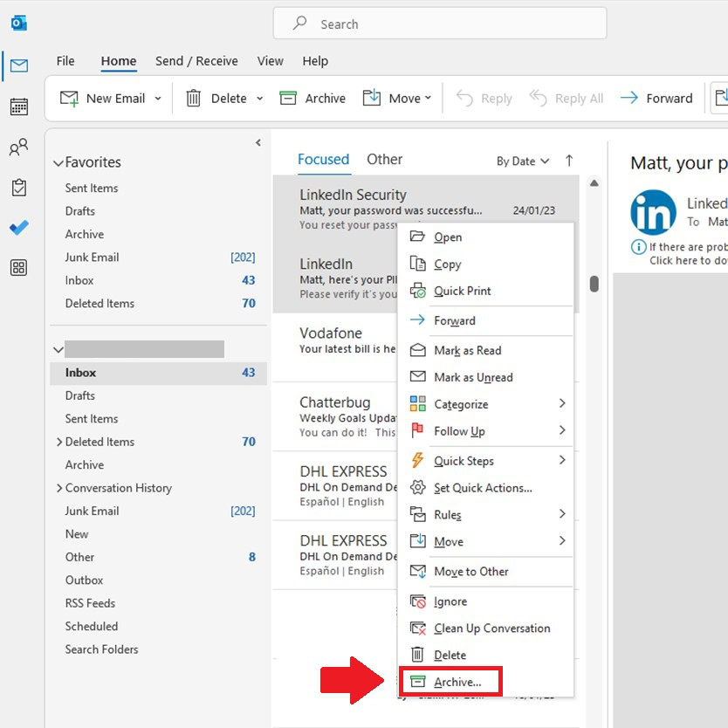Screen dimensions: 728x728
Task: Open the More Apps grid icon
Action: [18, 268]
